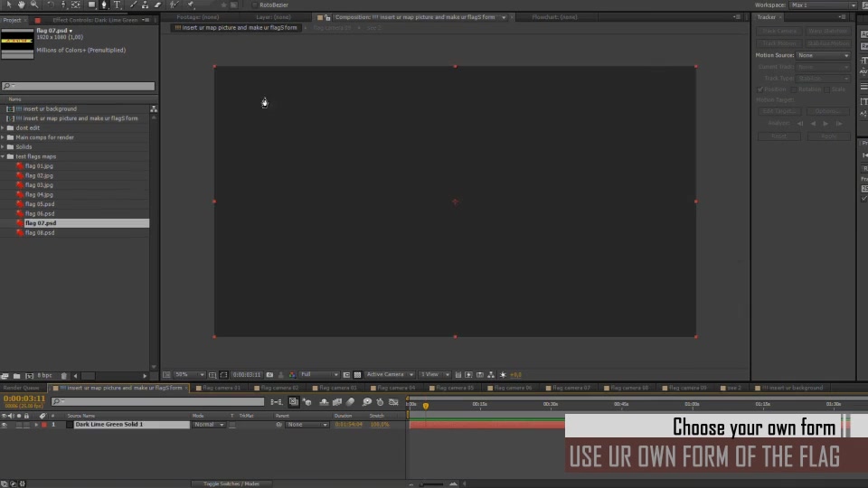Screen dimensions: 868x488
Task: Open the Effect Controls tab
Action: pyautogui.click(x=95, y=20)
